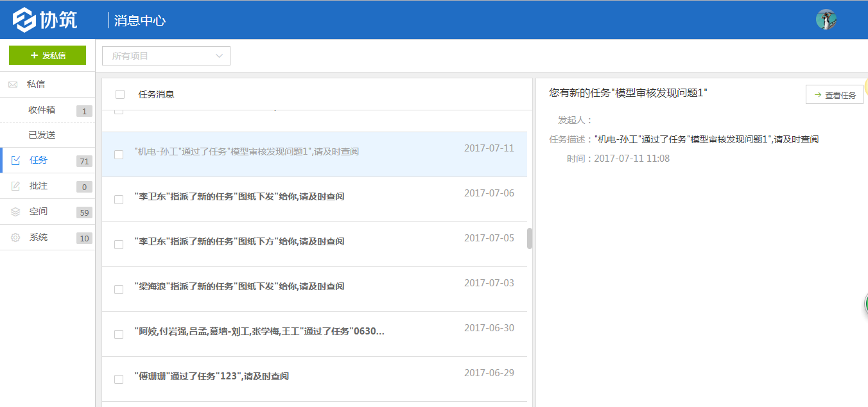868x407 pixels.
Task: Click the arrow icon inside 查看任务 button
Action: pos(818,94)
